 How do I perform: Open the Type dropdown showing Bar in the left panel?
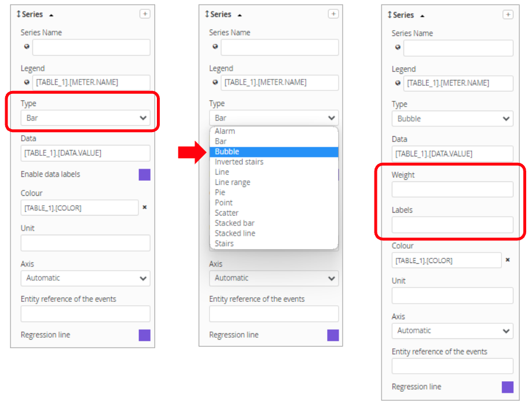[85, 118]
